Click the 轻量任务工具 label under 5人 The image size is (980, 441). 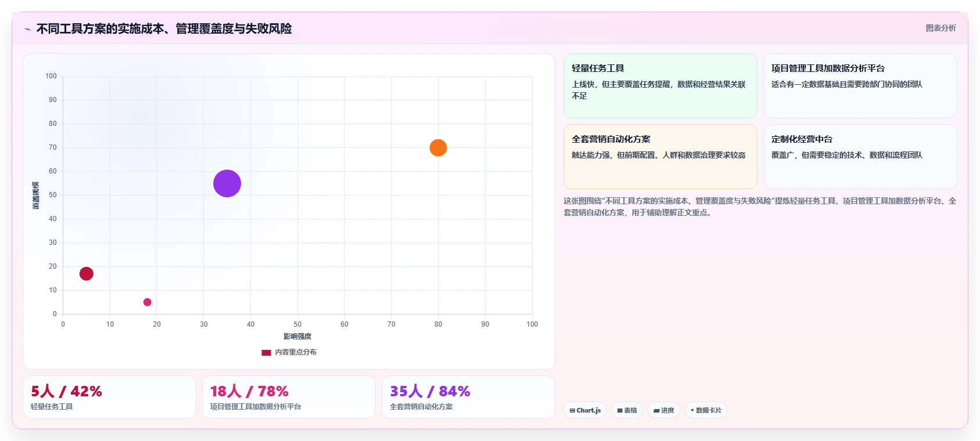click(52, 407)
